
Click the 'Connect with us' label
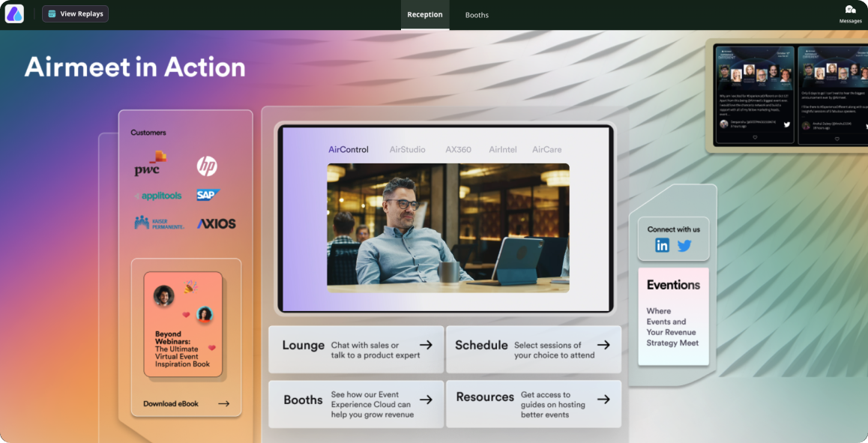click(674, 229)
